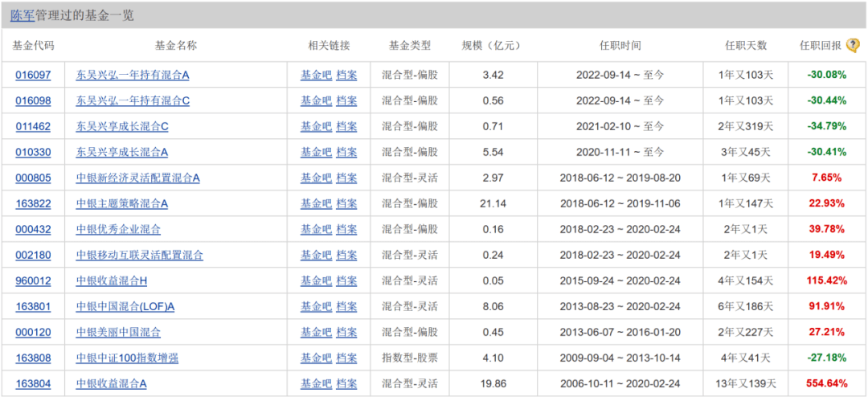Select fund code 000805
The image size is (868, 397).
33,178
